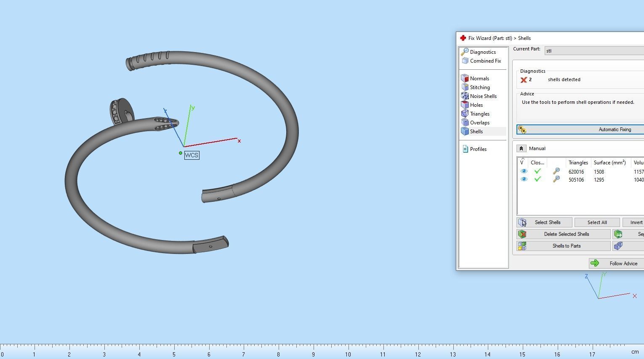This screenshot has width=644, height=359.
Task: Click the 1295 surface value
Action: pyautogui.click(x=599, y=180)
